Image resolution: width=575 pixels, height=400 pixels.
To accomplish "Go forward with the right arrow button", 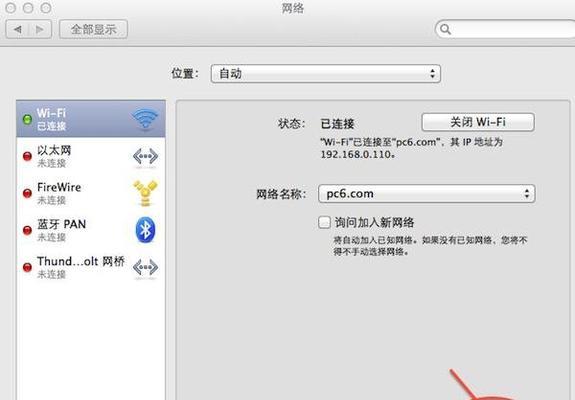I will click(x=40, y=29).
